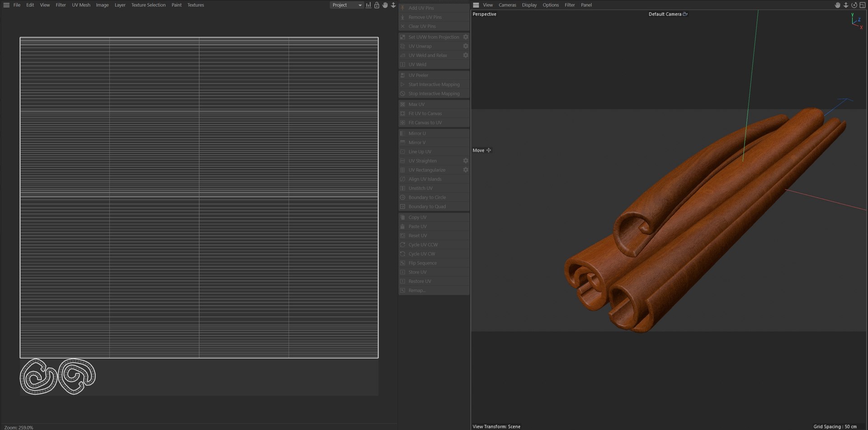868x430 pixels.
Task: Open the Textures menu
Action: 196,5
